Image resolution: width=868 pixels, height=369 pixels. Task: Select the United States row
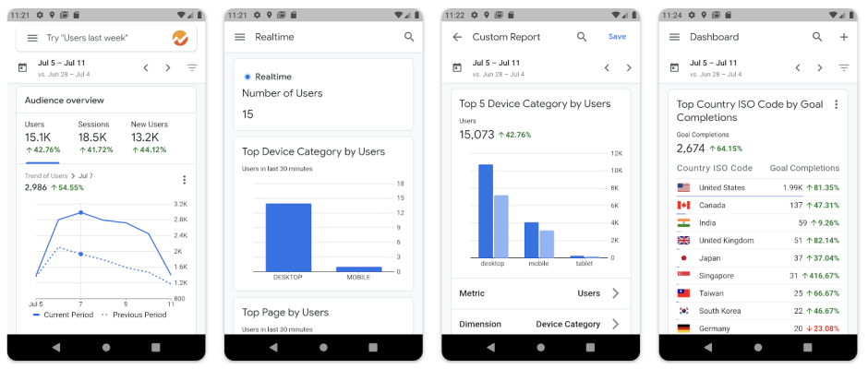[758, 187]
